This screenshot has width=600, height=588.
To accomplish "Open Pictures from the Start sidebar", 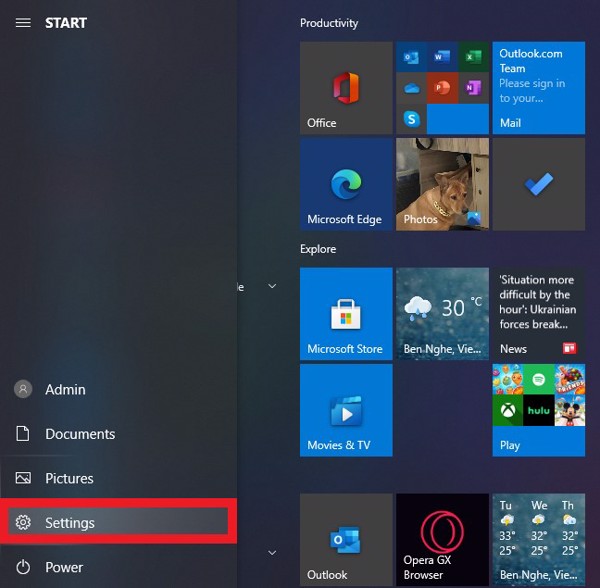I will (x=118, y=478).
